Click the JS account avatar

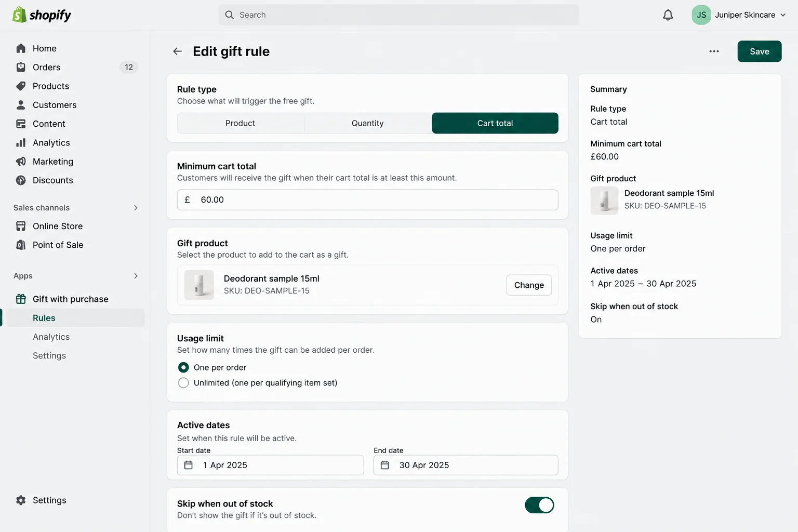(x=701, y=15)
